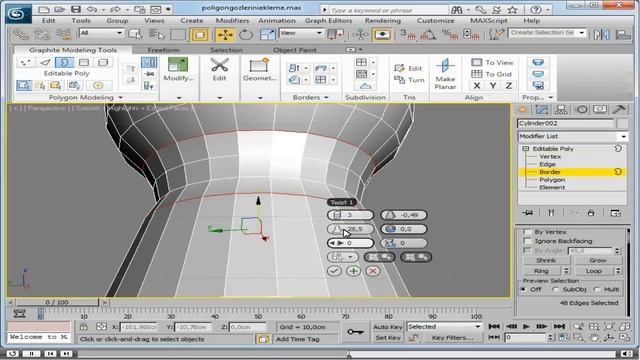Click the Configure Modifier Sets icon

pos(615,213)
